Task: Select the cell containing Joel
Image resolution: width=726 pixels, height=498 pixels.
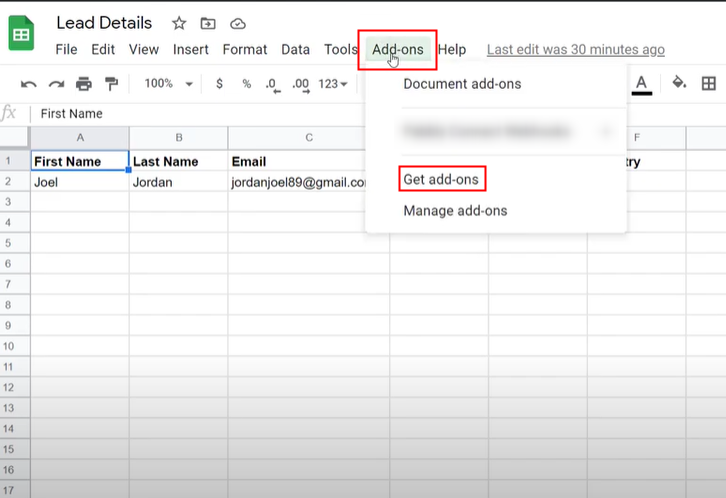Action: (80, 181)
